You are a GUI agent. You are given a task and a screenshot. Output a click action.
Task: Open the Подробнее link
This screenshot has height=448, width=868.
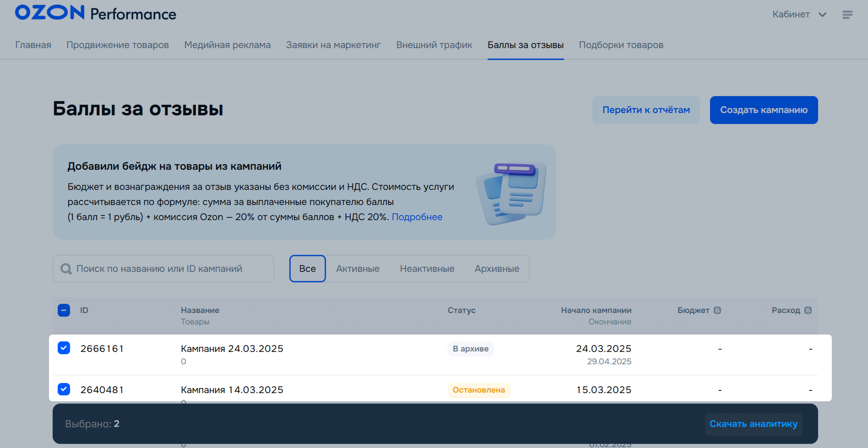coord(417,217)
